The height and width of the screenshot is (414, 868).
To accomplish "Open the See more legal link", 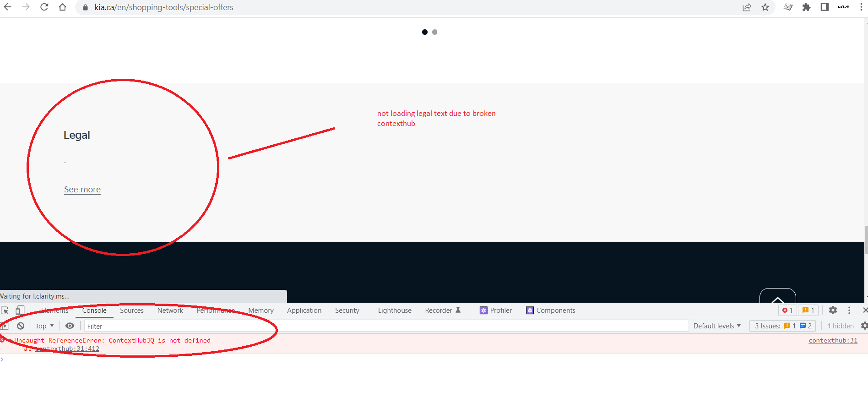I will click(82, 189).
